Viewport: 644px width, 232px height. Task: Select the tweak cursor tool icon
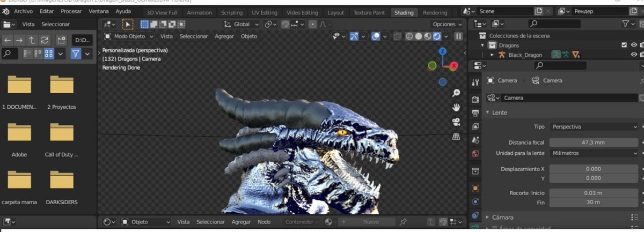(x=127, y=24)
